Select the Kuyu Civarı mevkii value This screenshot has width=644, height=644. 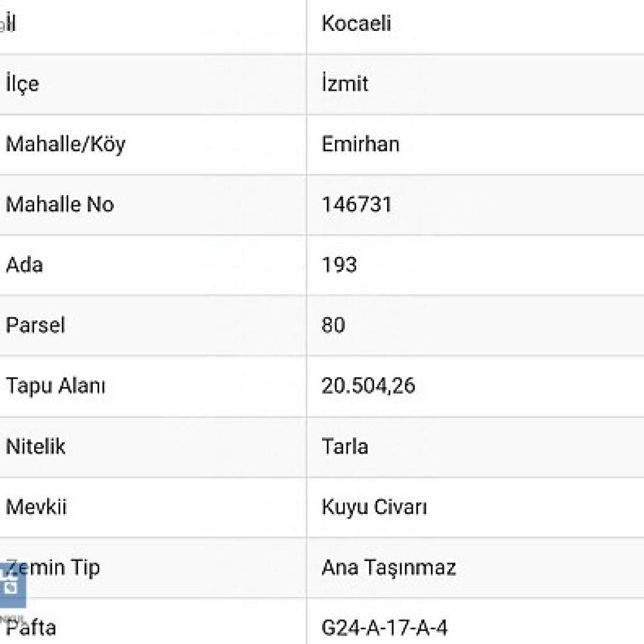374,507
